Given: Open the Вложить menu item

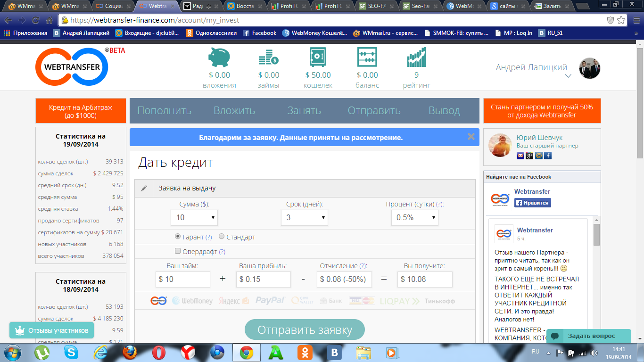Looking at the screenshot, I should (234, 111).
